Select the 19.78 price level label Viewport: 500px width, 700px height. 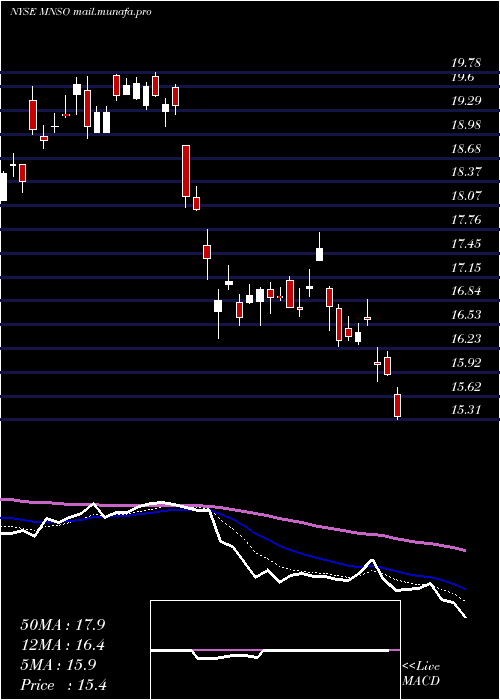pyautogui.click(x=467, y=63)
